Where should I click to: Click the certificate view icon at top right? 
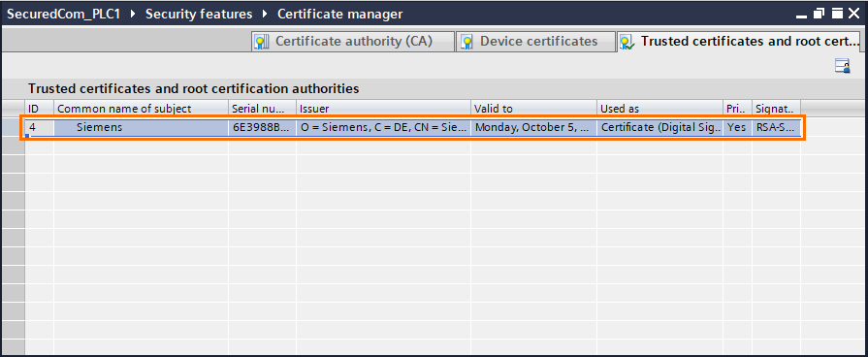[843, 66]
